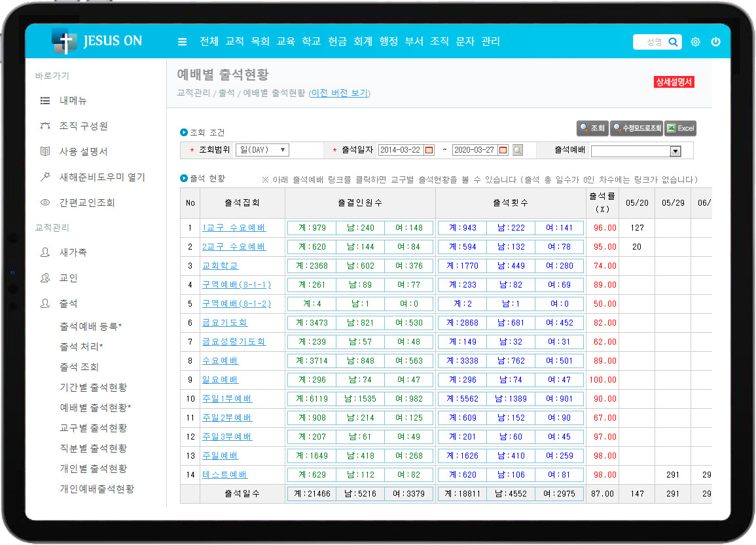Click search icon beside the end date
756x545 pixels.
click(517, 150)
